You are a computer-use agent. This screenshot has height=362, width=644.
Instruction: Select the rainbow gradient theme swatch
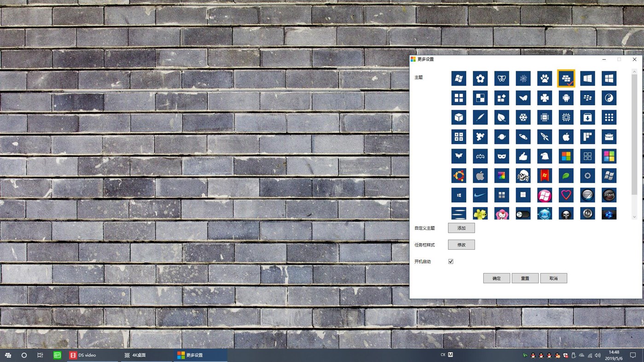click(x=502, y=175)
